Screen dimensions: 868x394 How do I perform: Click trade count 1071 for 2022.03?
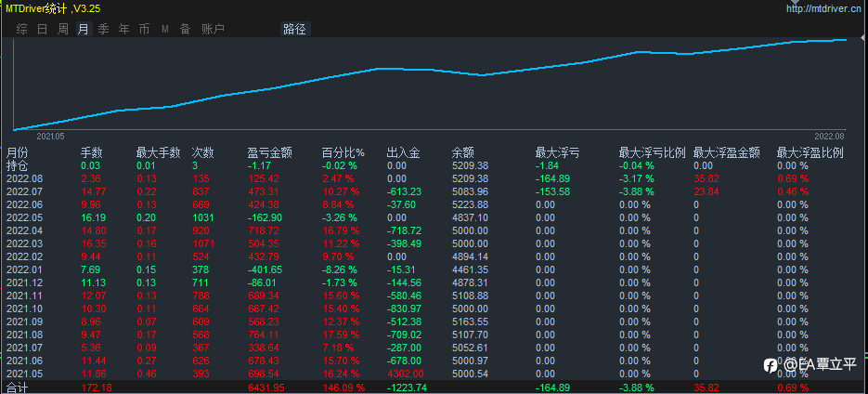[x=201, y=243]
